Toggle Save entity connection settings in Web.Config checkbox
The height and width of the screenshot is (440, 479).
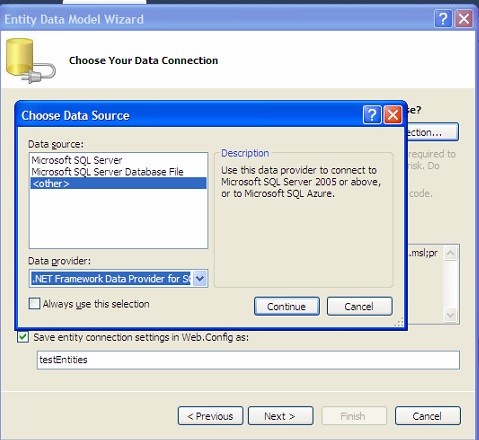point(23,337)
